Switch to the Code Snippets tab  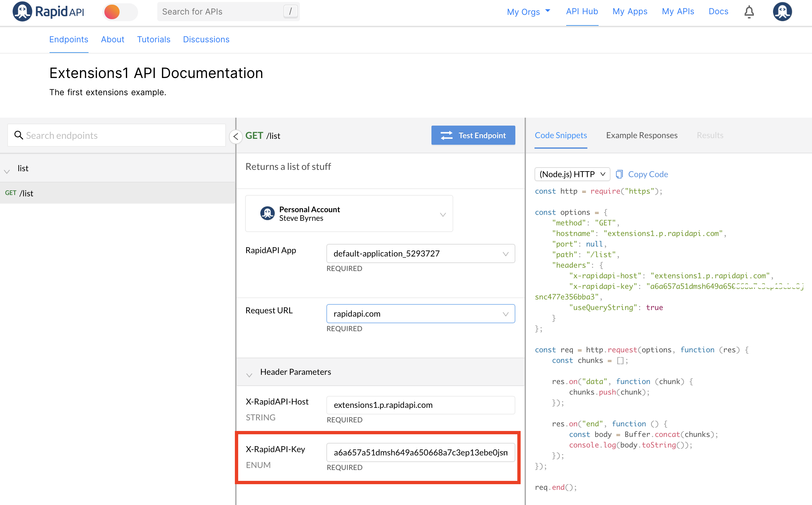561,135
